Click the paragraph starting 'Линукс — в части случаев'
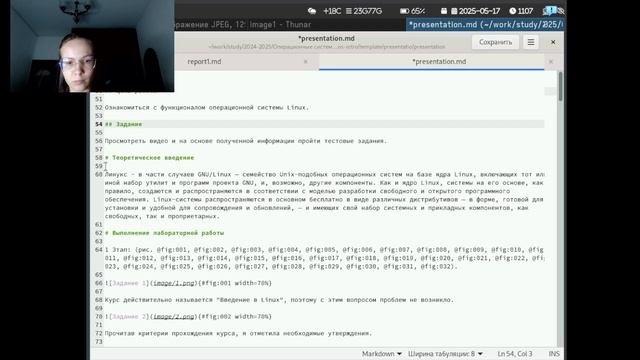 pos(324,195)
